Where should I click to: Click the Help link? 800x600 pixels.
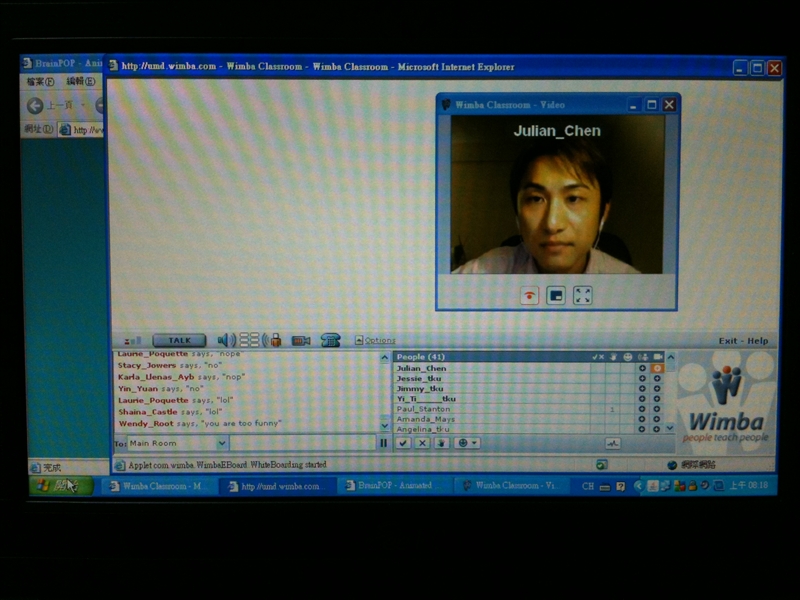[x=758, y=341]
